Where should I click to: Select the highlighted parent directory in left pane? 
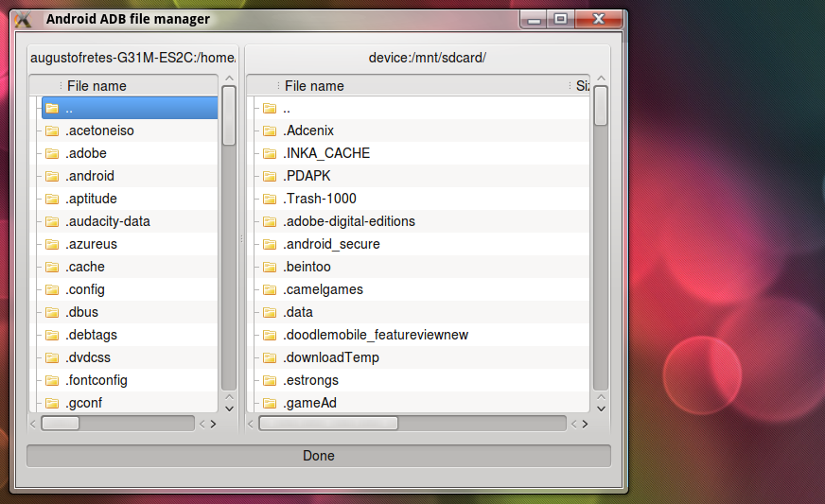pyautogui.click(x=129, y=109)
